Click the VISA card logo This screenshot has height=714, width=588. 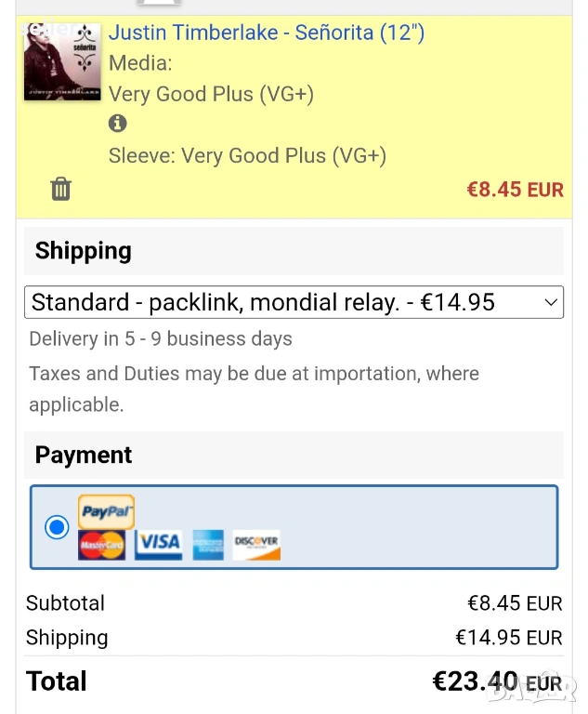click(x=158, y=545)
